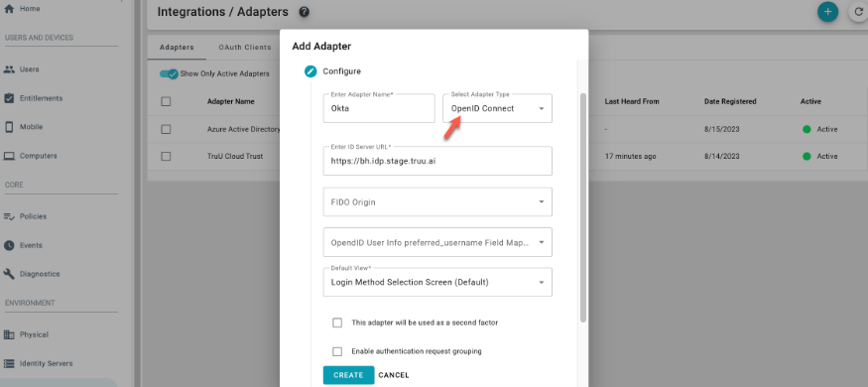Click the Identity Servers icon
Image resolution: width=868 pixels, height=387 pixels.
tap(9, 364)
